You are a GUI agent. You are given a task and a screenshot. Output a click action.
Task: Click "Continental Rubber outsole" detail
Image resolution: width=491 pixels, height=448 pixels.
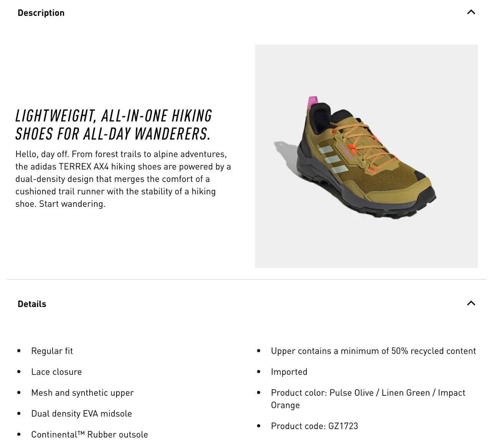pyautogui.click(x=89, y=434)
